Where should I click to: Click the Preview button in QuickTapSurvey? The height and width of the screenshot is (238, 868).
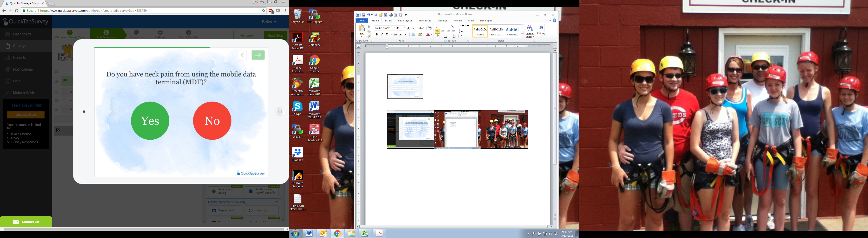tap(247, 35)
